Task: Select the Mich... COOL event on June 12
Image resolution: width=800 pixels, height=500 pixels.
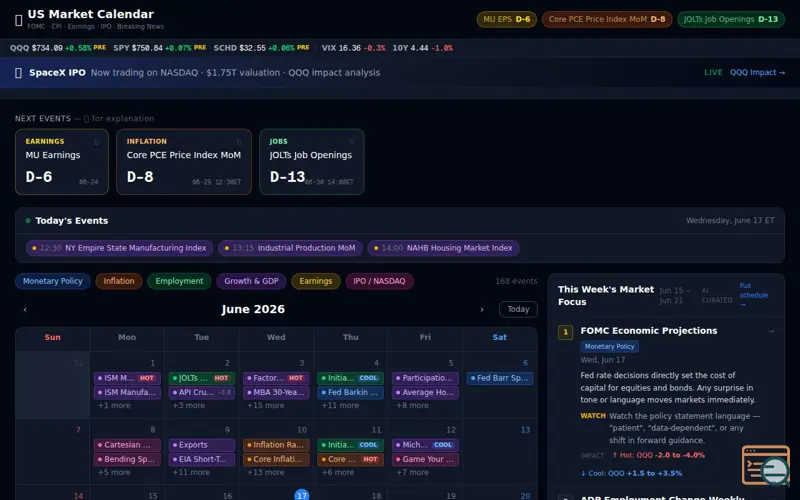Action: pyautogui.click(x=425, y=445)
